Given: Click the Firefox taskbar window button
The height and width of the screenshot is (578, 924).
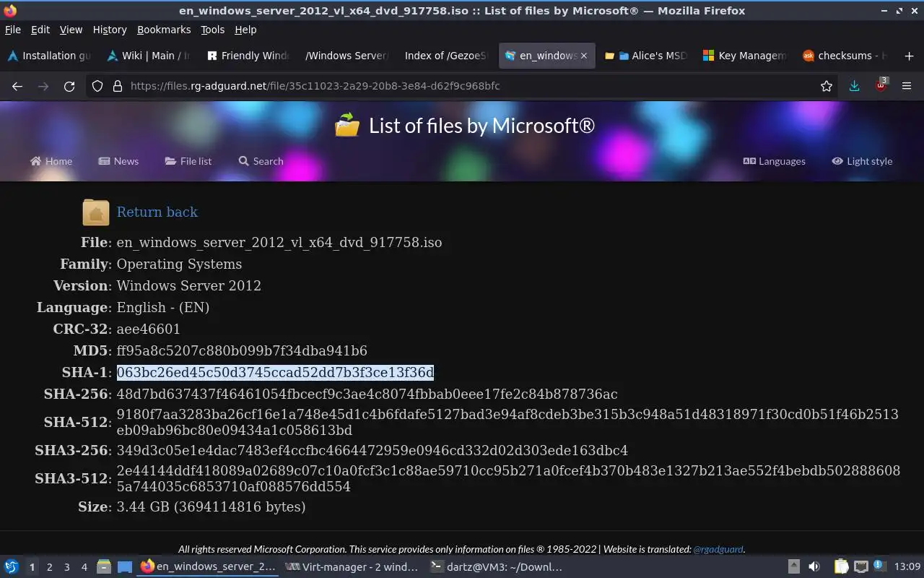Looking at the screenshot, I should coord(208,567).
